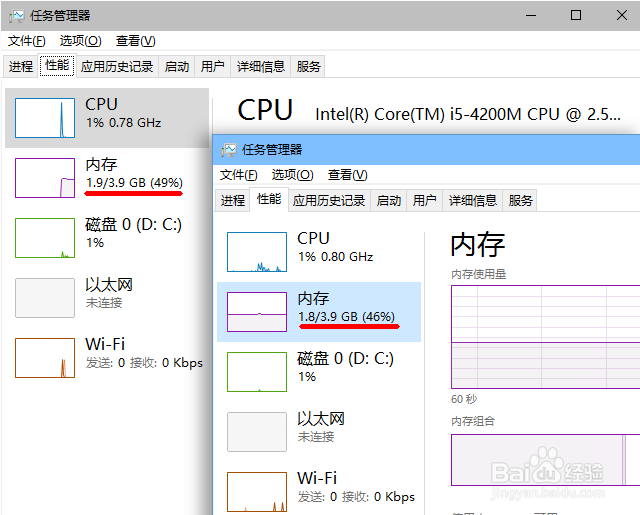Open 详细信息 tab in back window
Image resolution: width=640 pixels, height=515 pixels.
point(261,67)
